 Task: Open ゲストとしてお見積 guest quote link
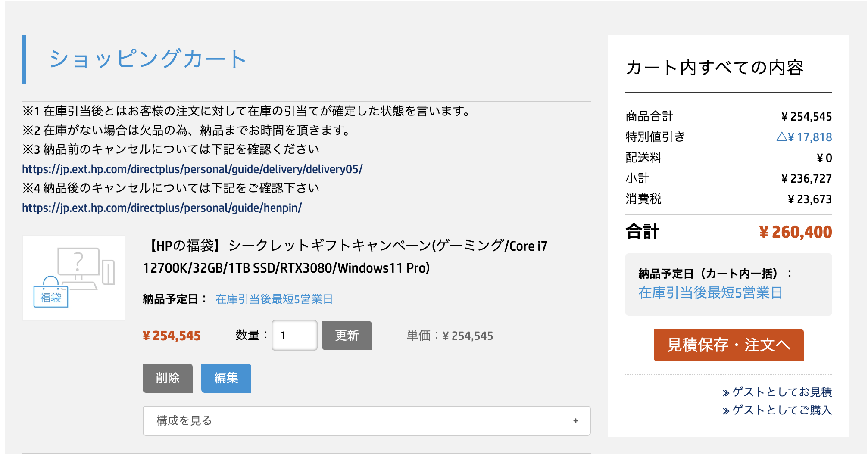(777, 392)
